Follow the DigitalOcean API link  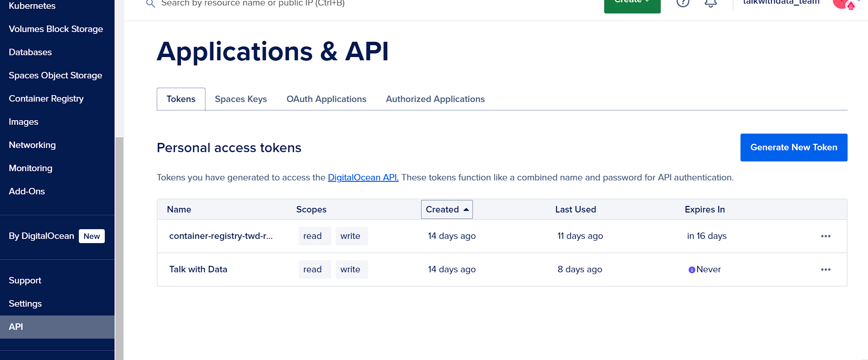(363, 177)
